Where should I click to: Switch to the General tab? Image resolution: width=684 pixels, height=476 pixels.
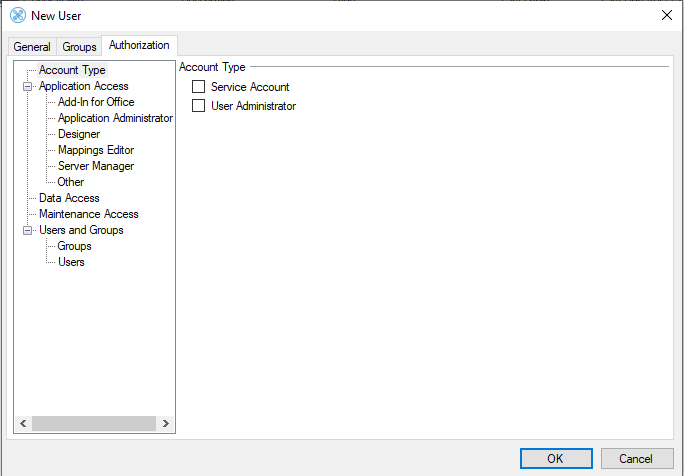[x=32, y=47]
